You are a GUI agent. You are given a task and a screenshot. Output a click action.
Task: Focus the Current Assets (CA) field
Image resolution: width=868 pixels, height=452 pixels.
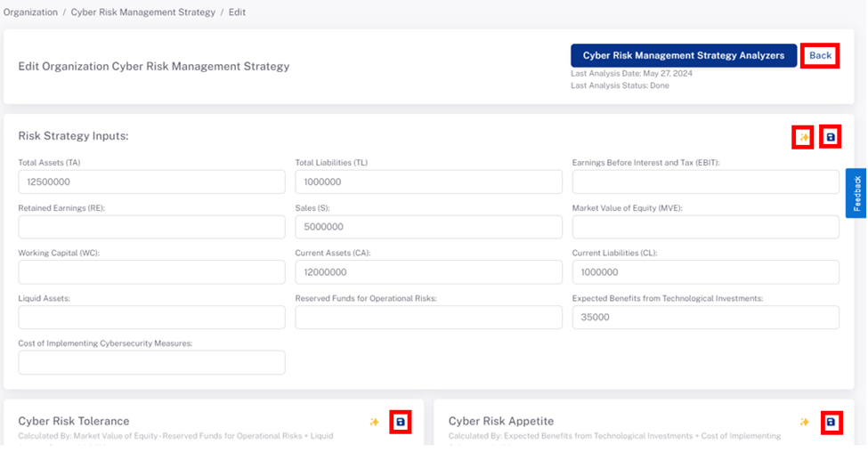(x=428, y=272)
